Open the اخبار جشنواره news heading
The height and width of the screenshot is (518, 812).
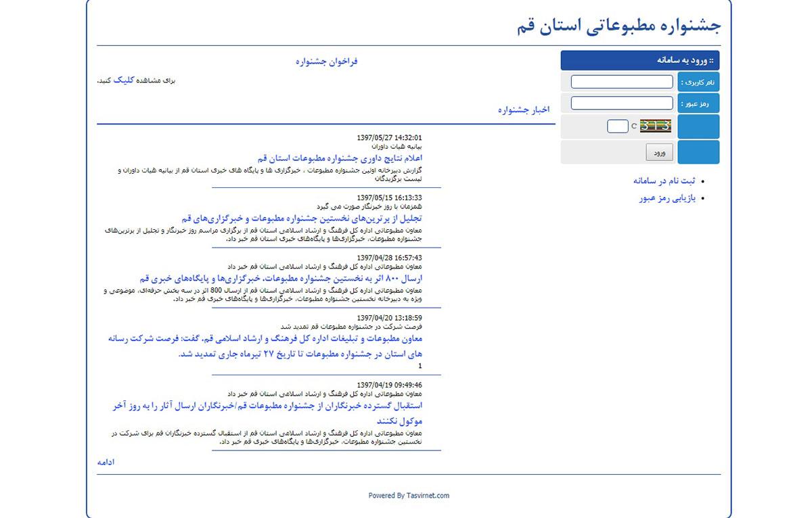524,110
